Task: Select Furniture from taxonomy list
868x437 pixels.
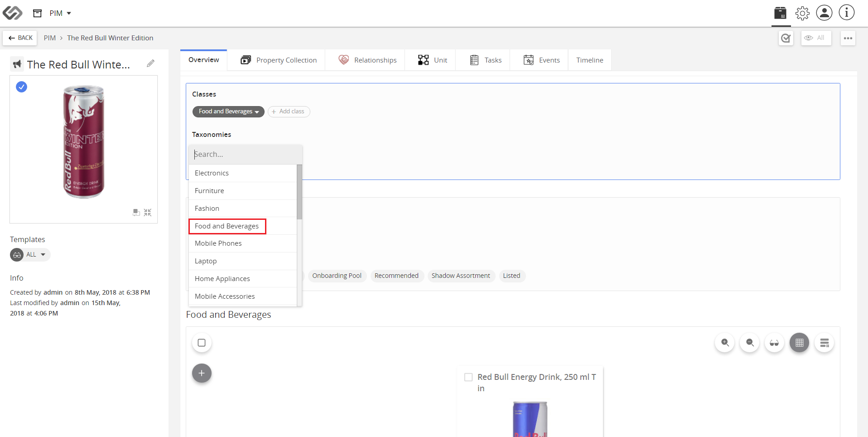Action: click(x=243, y=191)
